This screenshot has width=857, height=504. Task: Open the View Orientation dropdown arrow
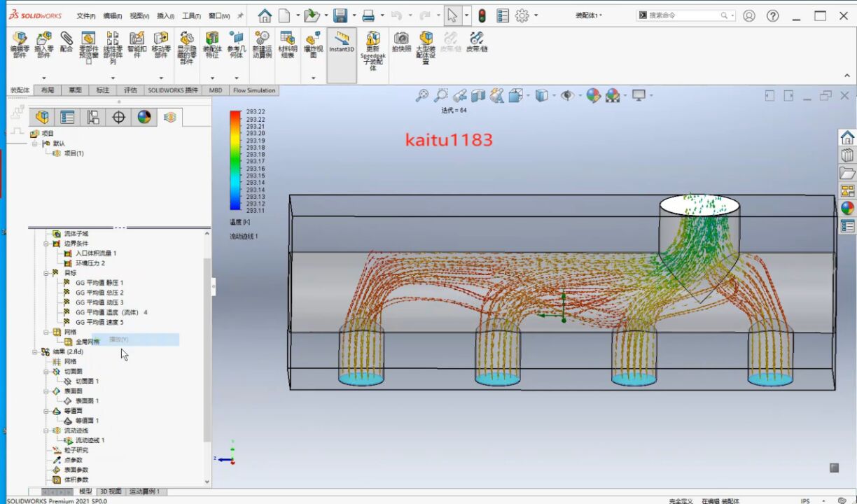[x=528, y=96]
